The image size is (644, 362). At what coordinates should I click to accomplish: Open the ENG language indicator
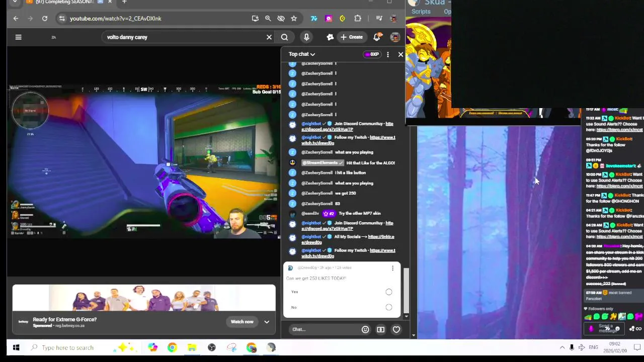click(x=594, y=347)
